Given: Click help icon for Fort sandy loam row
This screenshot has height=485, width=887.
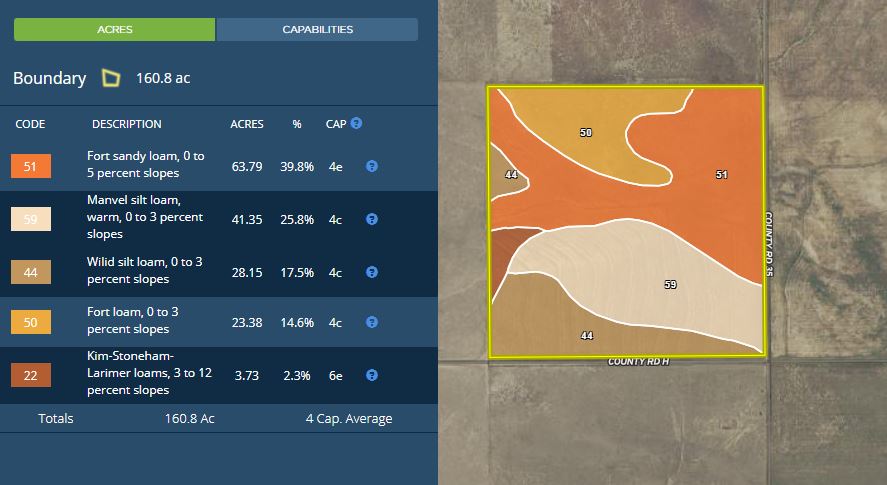Looking at the screenshot, I should 371,166.
